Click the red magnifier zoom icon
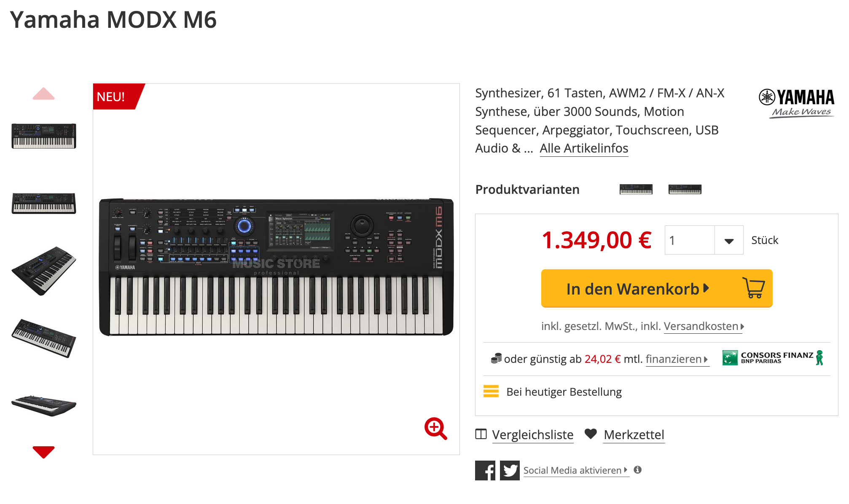The image size is (849, 504). click(435, 429)
